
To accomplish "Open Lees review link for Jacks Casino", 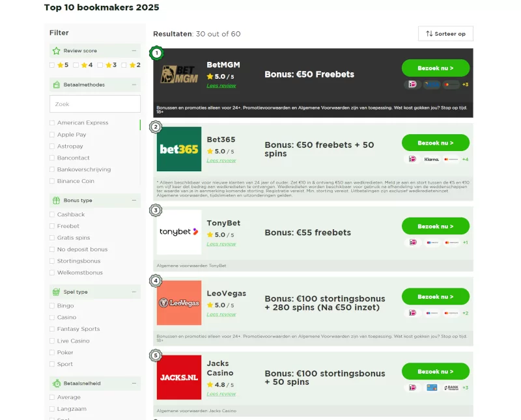I will (x=221, y=394).
